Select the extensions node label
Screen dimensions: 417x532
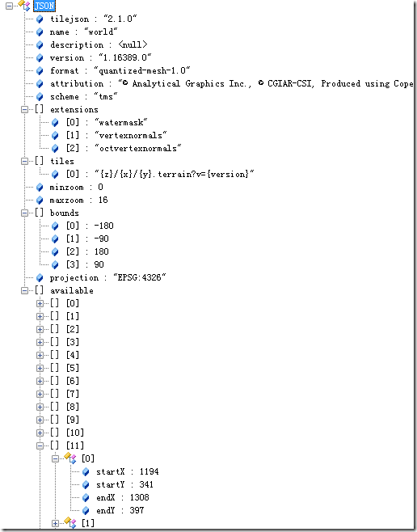74,110
